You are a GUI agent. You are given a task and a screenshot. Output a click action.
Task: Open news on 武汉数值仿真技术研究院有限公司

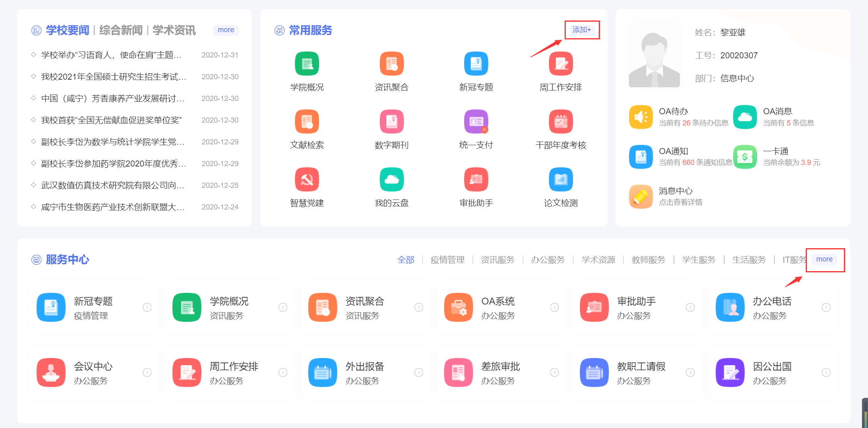(x=113, y=185)
